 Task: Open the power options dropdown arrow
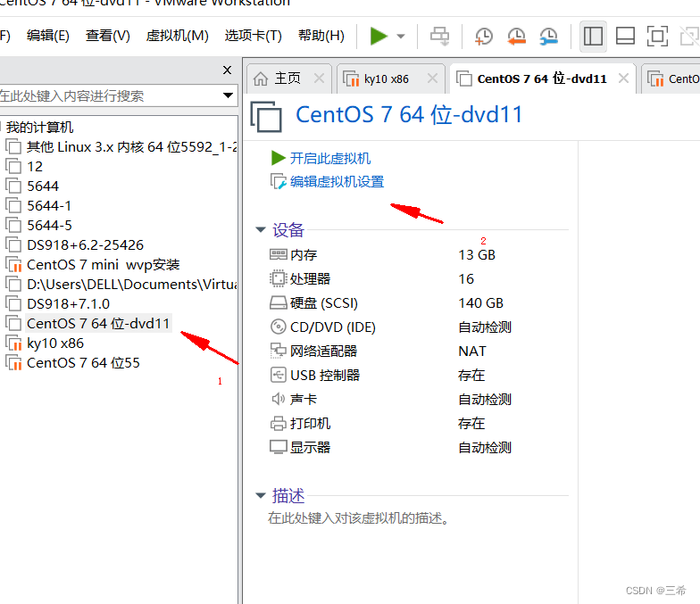click(x=401, y=36)
